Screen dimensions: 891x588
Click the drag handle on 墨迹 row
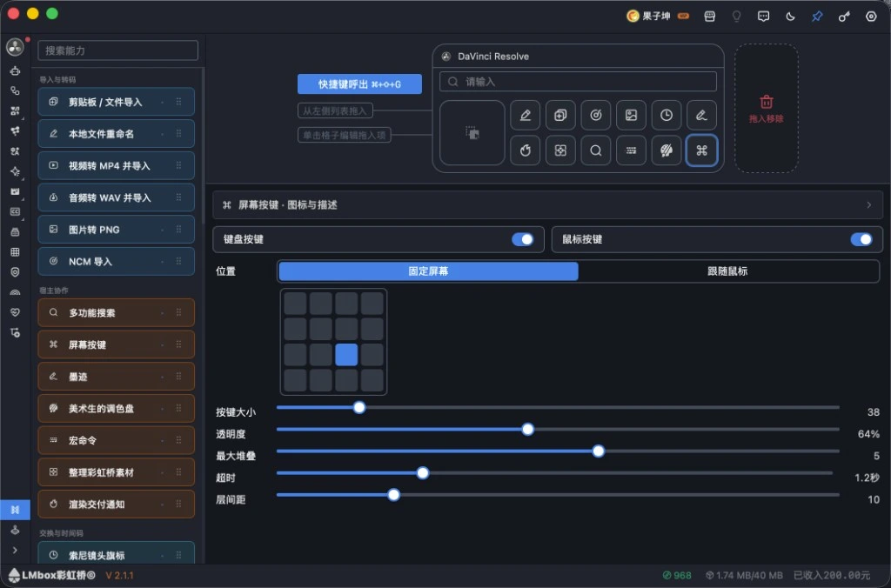[178, 376]
